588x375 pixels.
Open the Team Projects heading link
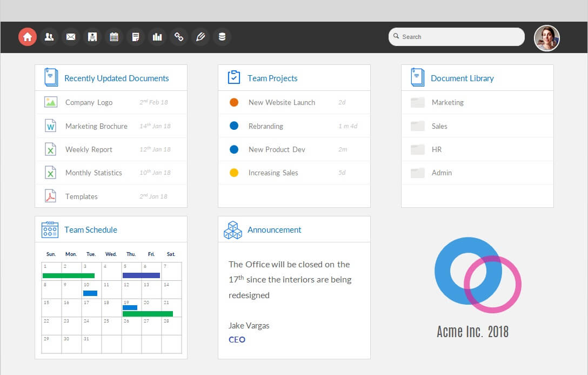tap(272, 78)
